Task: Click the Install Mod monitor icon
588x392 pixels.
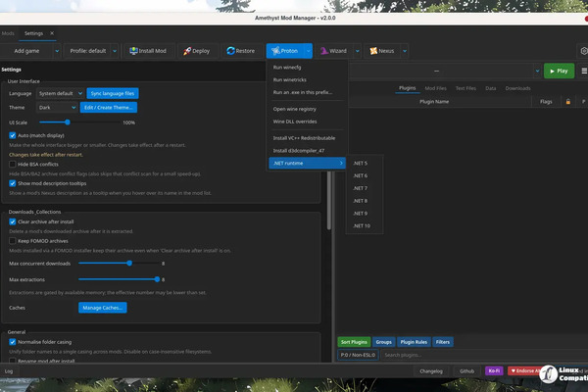Action: [x=133, y=51]
